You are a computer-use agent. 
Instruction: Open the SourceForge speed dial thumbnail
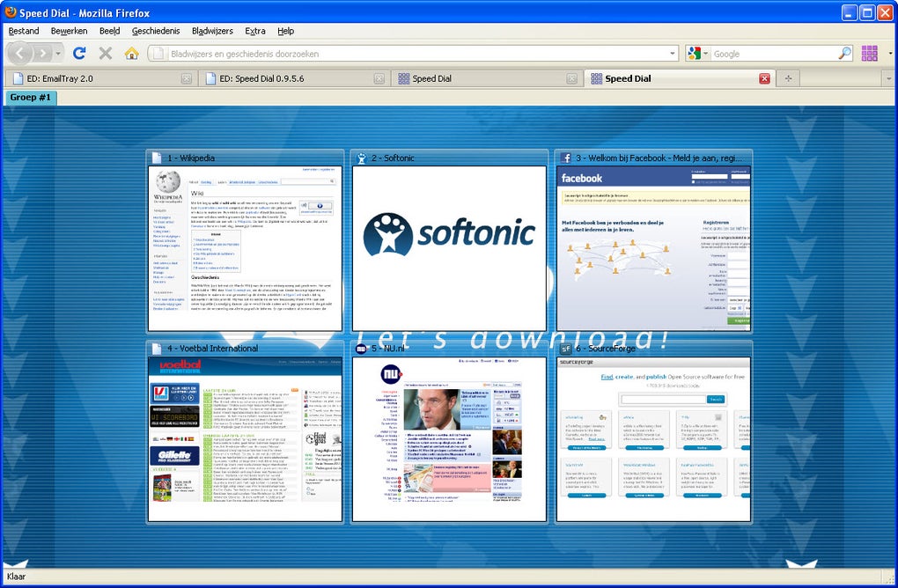[x=653, y=439]
